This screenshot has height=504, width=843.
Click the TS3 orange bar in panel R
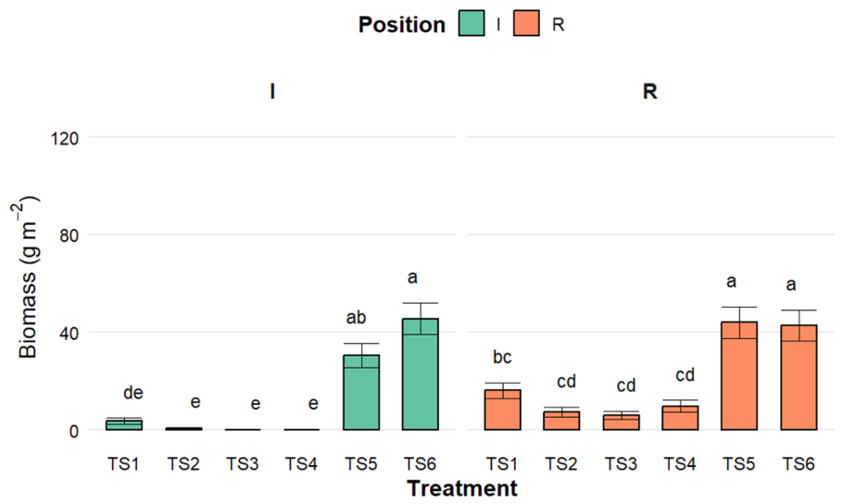click(622, 422)
